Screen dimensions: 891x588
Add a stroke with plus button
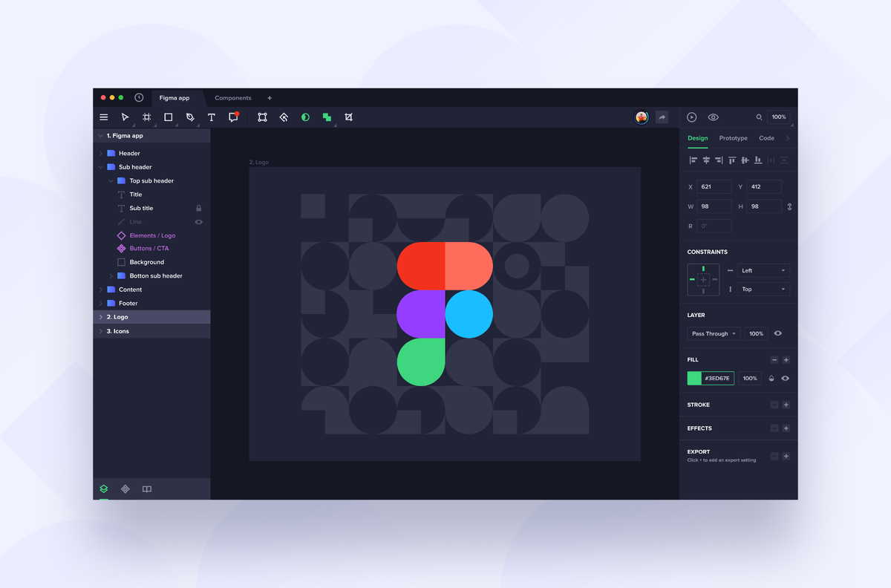click(786, 405)
